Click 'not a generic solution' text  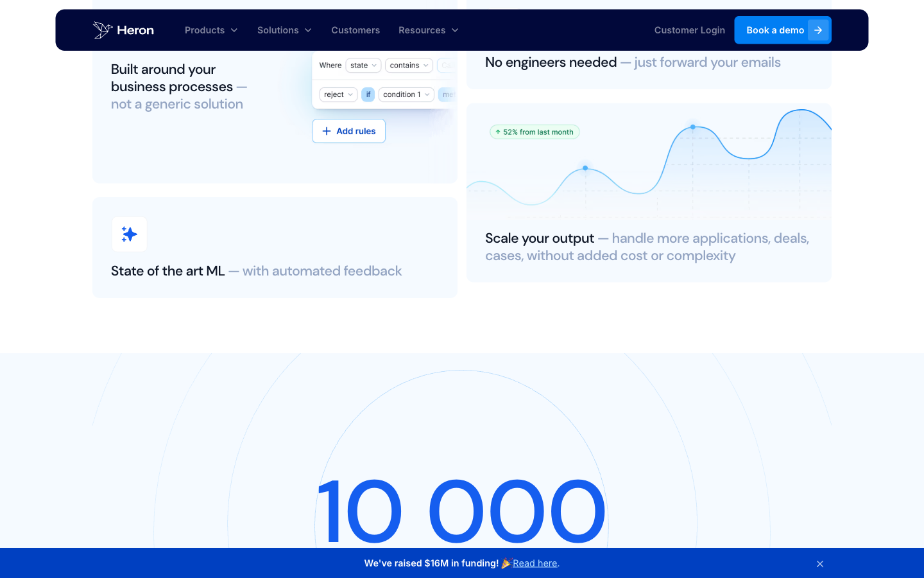[177, 104]
